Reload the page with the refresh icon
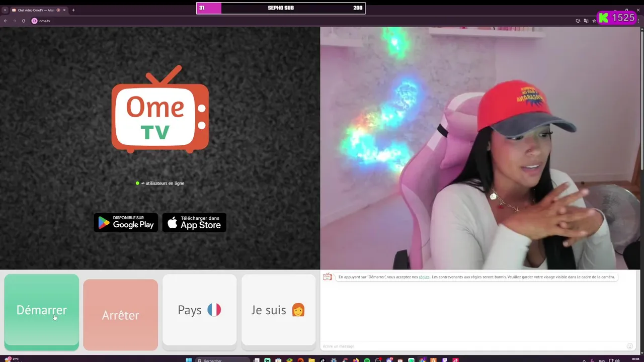 (23, 21)
